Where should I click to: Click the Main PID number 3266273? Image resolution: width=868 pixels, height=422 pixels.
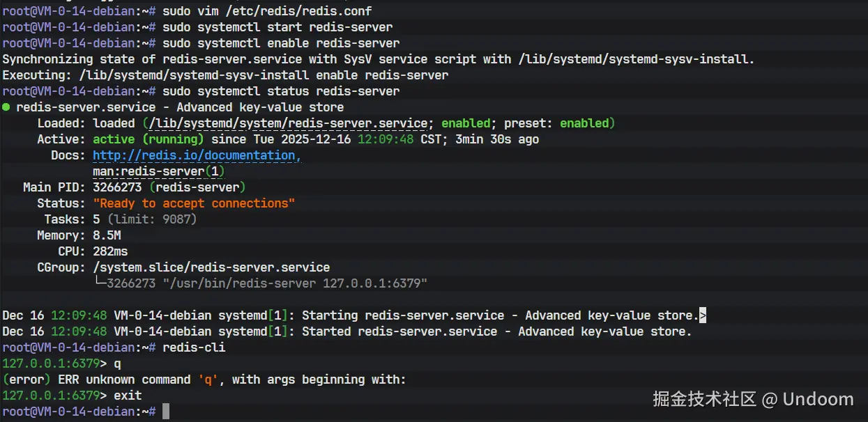[117, 187]
